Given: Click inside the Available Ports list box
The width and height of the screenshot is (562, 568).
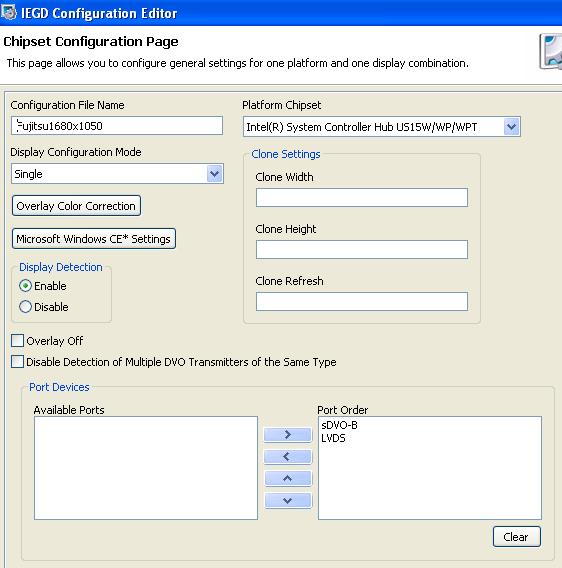Looking at the screenshot, I should 146,468.
